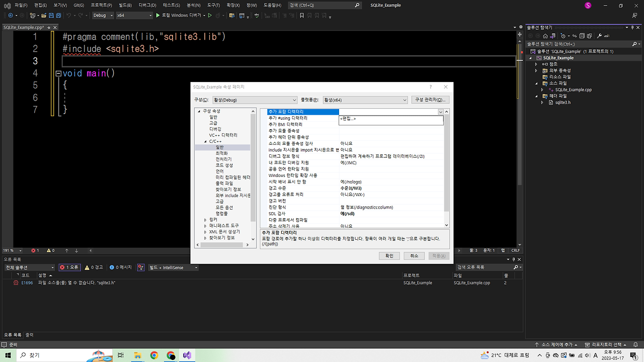The height and width of the screenshot is (362, 644).
Task: Click dropdown arrow of 추가 포함 디렉터리 field
Action: (441, 112)
